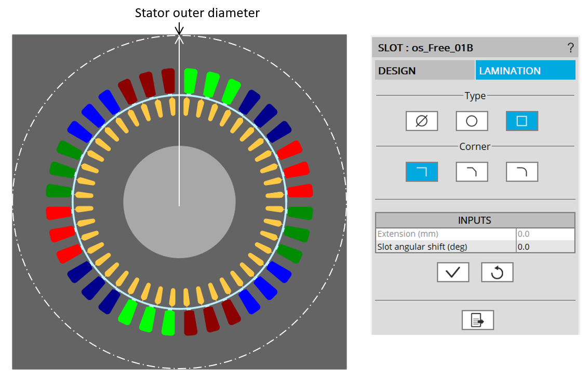The width and height of the screenshot is (588, 379).
Task: Click the Slot angular shift value field
Action: pos(545,246)
